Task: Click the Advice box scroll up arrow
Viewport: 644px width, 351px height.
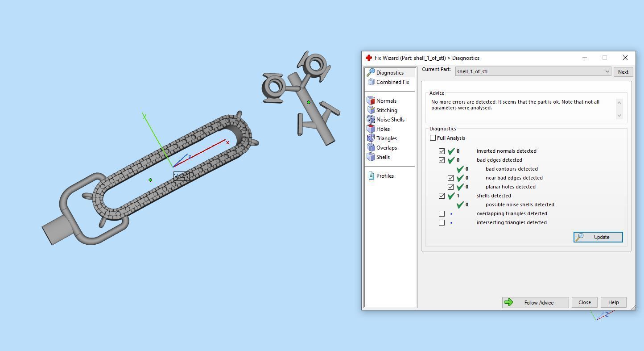Action: pos(619,103)
